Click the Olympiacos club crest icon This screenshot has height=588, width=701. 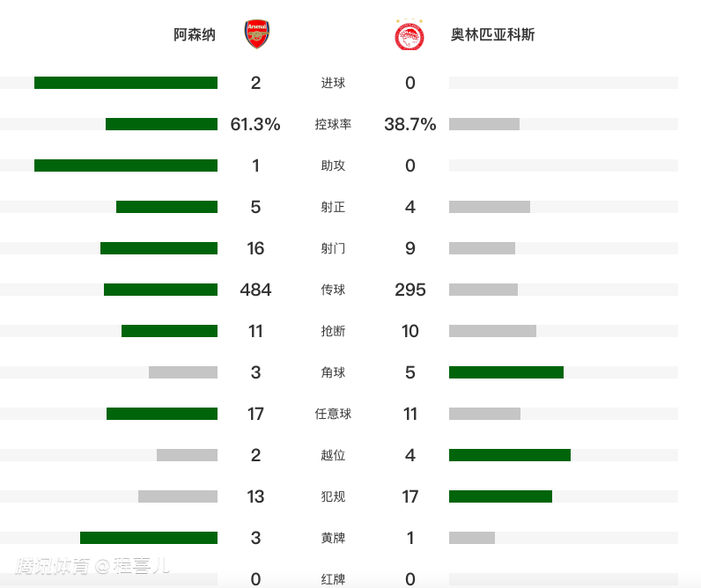[x=410, y=34]
